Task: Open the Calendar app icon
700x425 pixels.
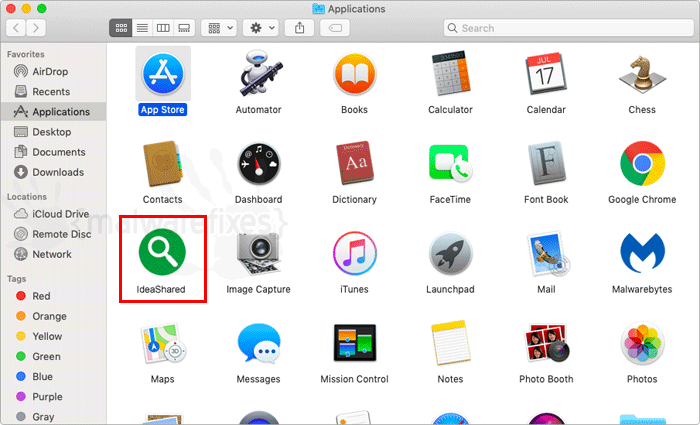Action: [546, 74]
